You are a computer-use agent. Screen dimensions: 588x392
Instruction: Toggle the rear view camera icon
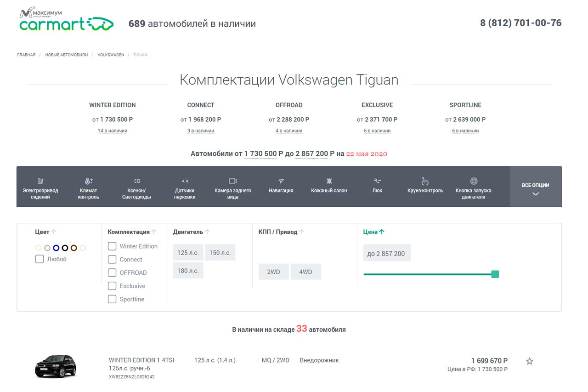233,181
